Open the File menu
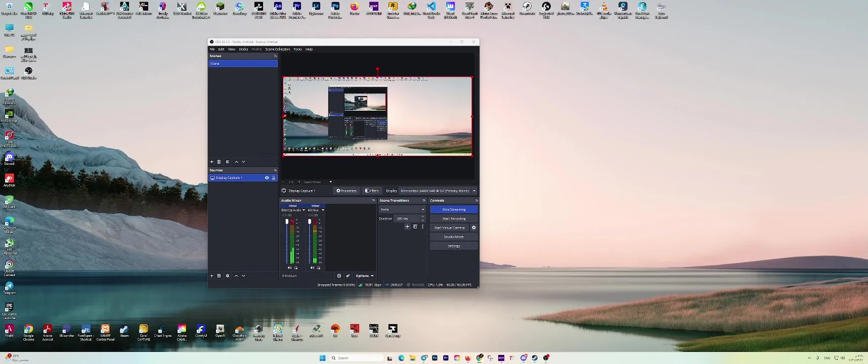 (x=212, y=49)
